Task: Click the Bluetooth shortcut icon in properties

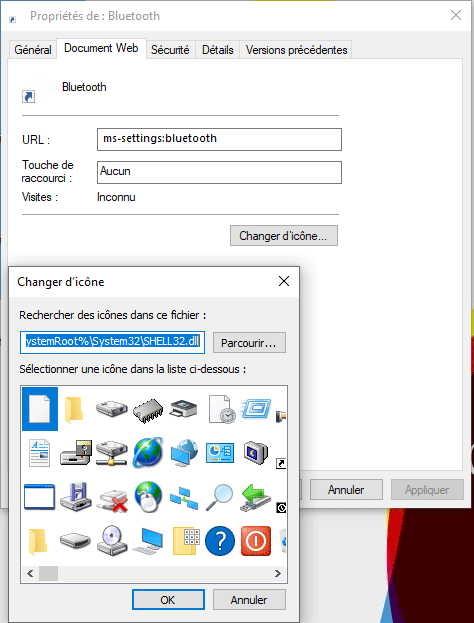Action: pyautogui.click(x=33, y=88)
